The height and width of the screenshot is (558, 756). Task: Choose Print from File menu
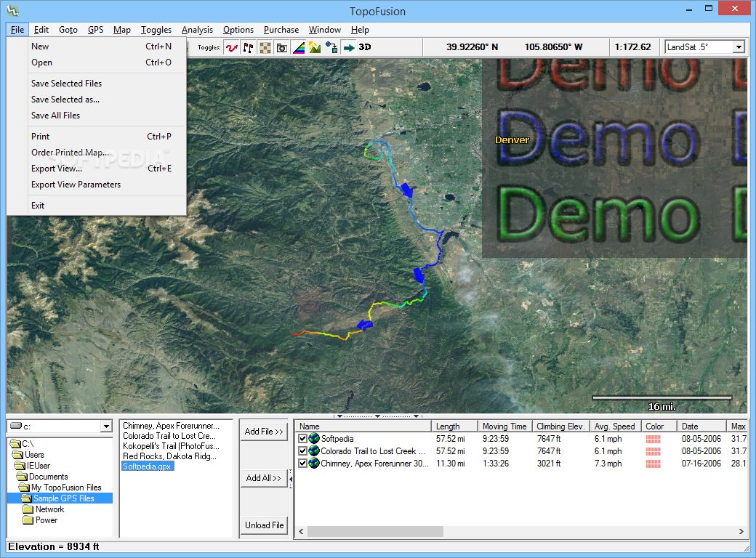[97, 137]
